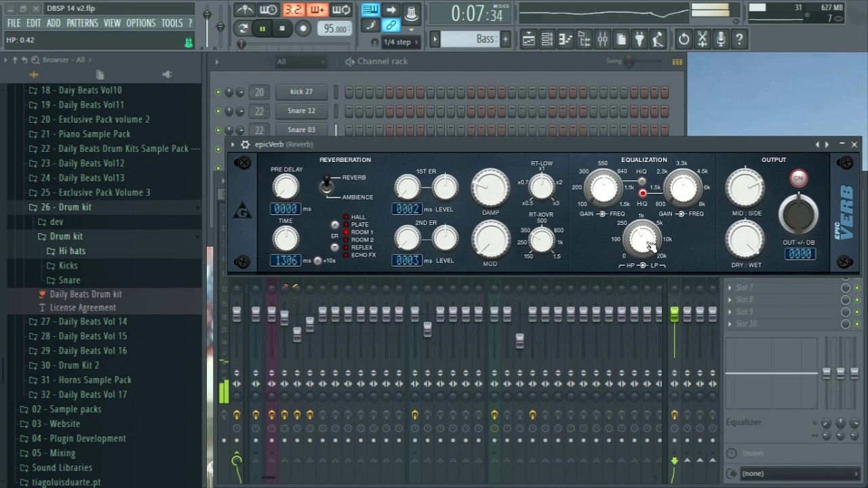
Task: Toggle the epicVerb ON bypass button
Action: [798, 178]
